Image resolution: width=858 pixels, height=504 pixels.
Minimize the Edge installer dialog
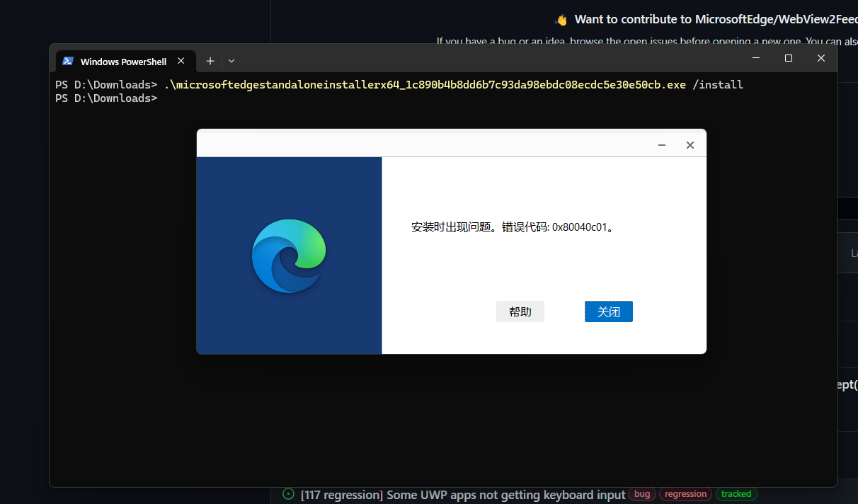click(x=662, y=145)
